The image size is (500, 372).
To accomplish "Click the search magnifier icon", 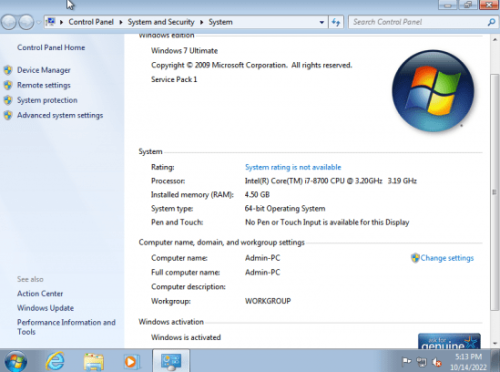I will pyautogui.click(x=491, y=22).
